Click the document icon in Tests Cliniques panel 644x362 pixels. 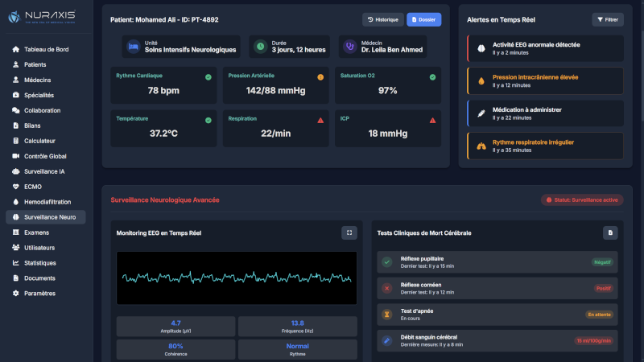click(610, 232)
